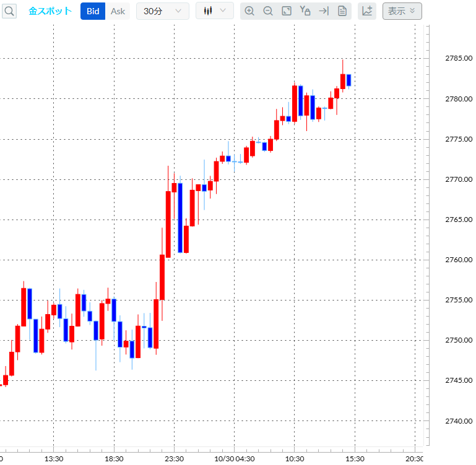Click the fit-to-screen expand icon
The width and height of the screenshot is (476, 465).
(287, 11)
